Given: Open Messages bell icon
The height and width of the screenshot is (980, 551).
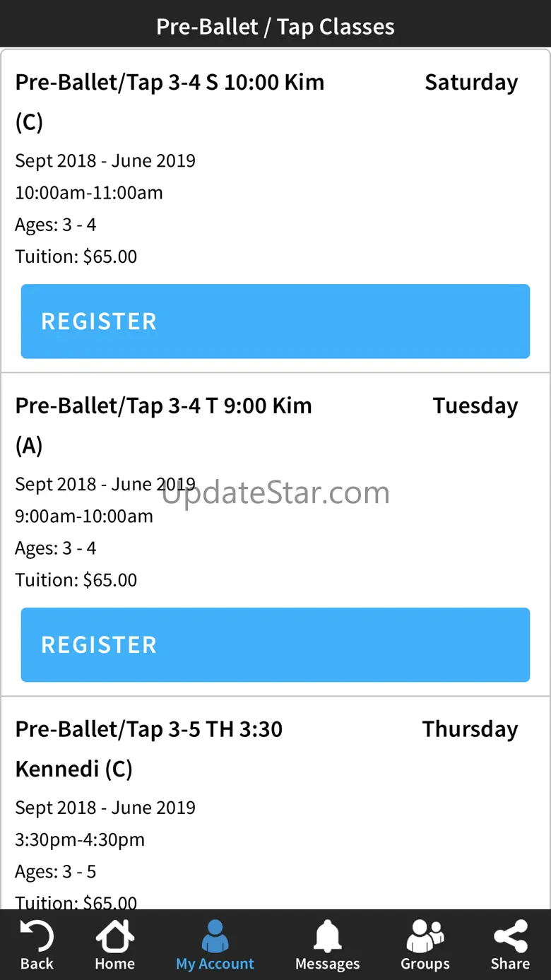Looking at the screenshot, I should coord(327,938).
